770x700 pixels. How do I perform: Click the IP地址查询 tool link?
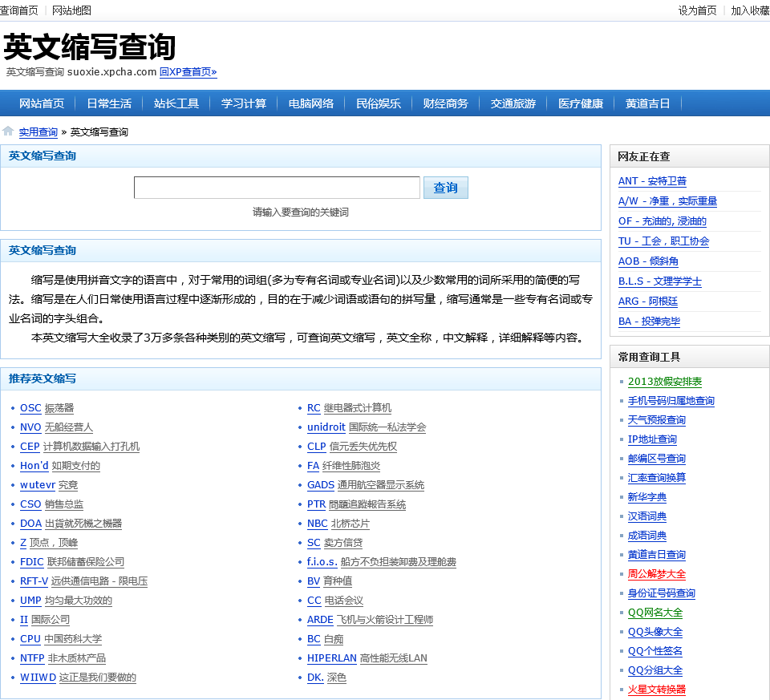pos(652,439)
